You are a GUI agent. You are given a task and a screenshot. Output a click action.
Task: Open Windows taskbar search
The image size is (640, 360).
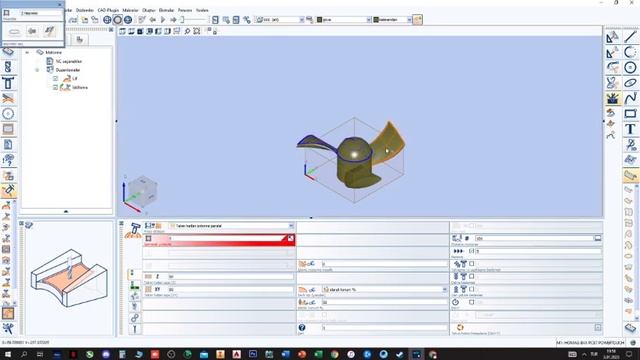(24, 354)
